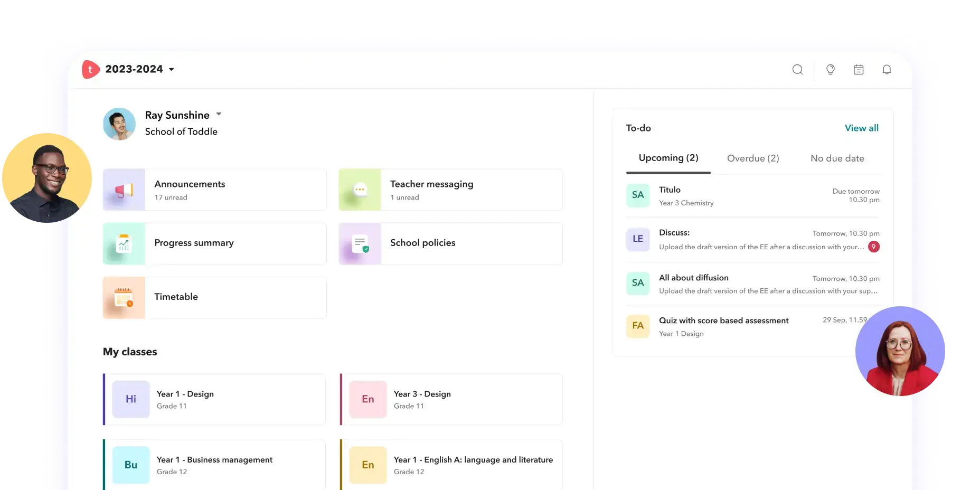980x490 pixels.
Task: Click the Timetable calendar icon
Action: [x=124, y=298]
